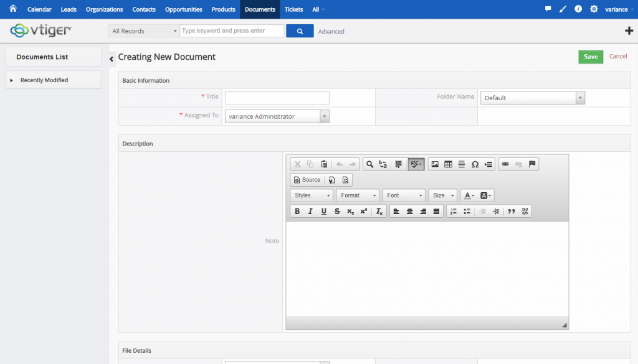Click the Insert Horizontal Line icon

coord(461,164)
